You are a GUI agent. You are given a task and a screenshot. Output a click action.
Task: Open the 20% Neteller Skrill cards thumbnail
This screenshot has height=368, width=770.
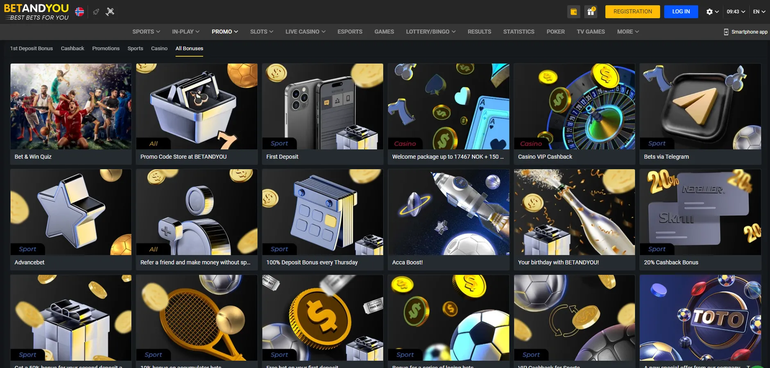tap(700, 212)
